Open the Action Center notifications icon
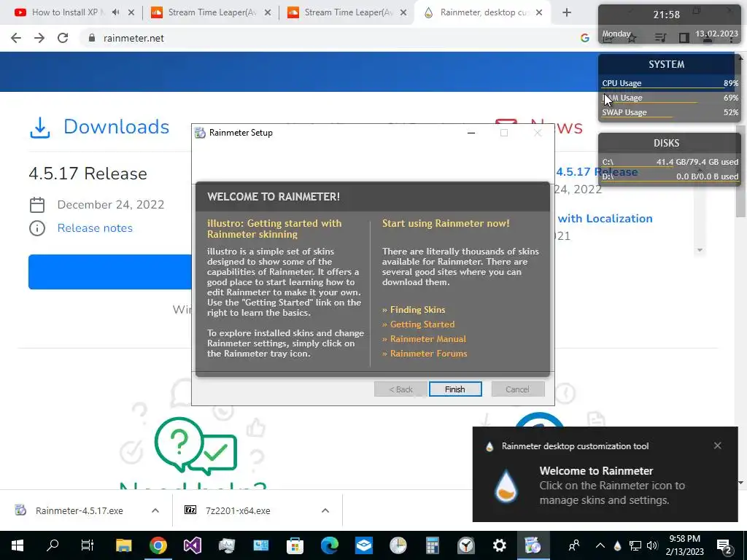Screen dimensions: 747x560 click(x=724, y=545)
